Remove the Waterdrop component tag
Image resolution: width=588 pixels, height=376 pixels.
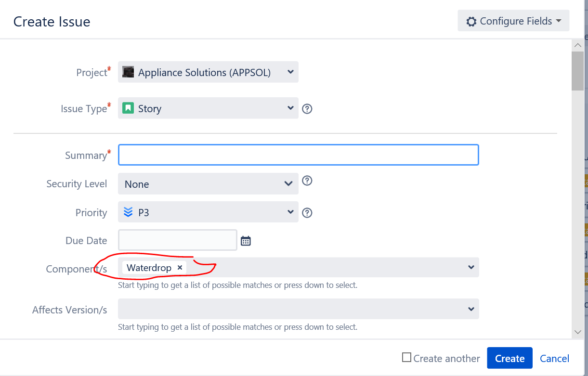point(180,268)
